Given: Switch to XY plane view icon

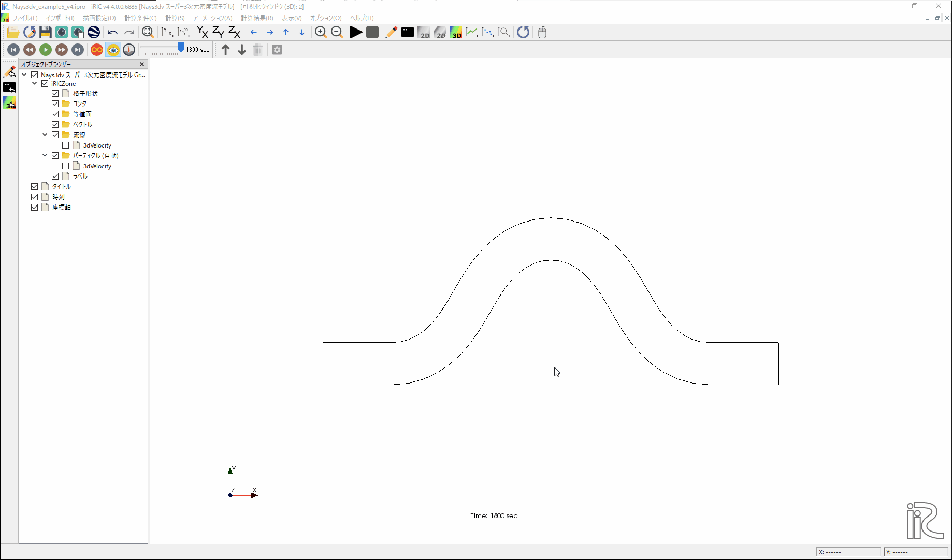Looking at the screenshot, I should 203,32.
